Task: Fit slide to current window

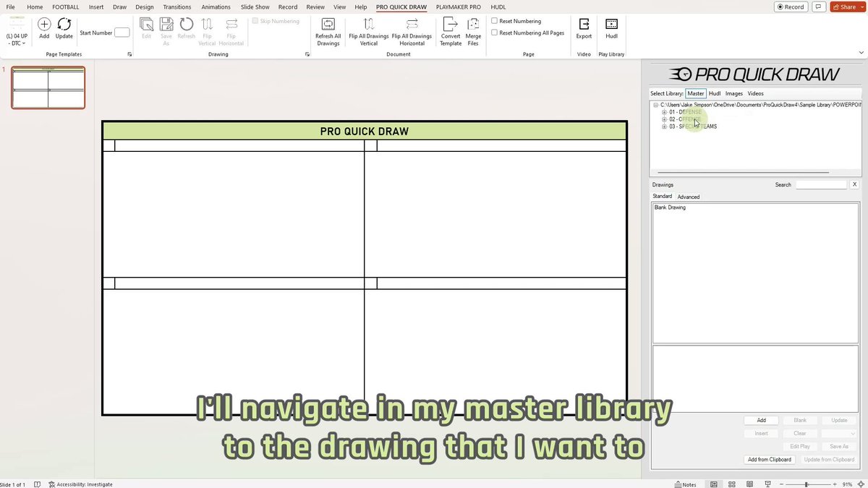Action: tap(861, 484)
